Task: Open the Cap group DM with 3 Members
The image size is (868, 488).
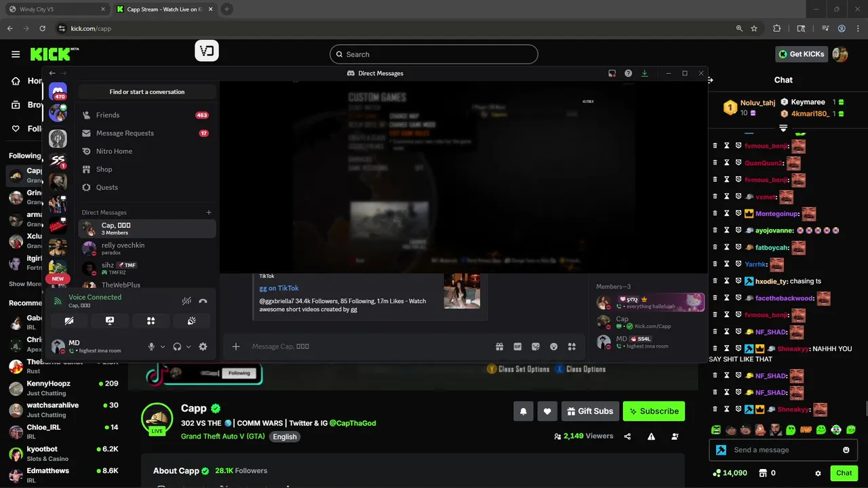Action: pos(146,228)
